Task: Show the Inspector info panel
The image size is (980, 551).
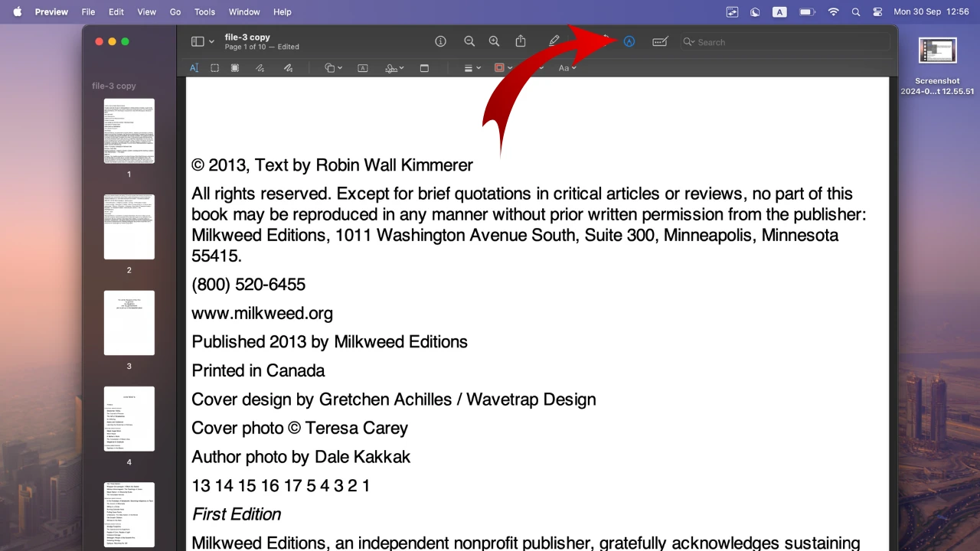Action: pos(440,41)
